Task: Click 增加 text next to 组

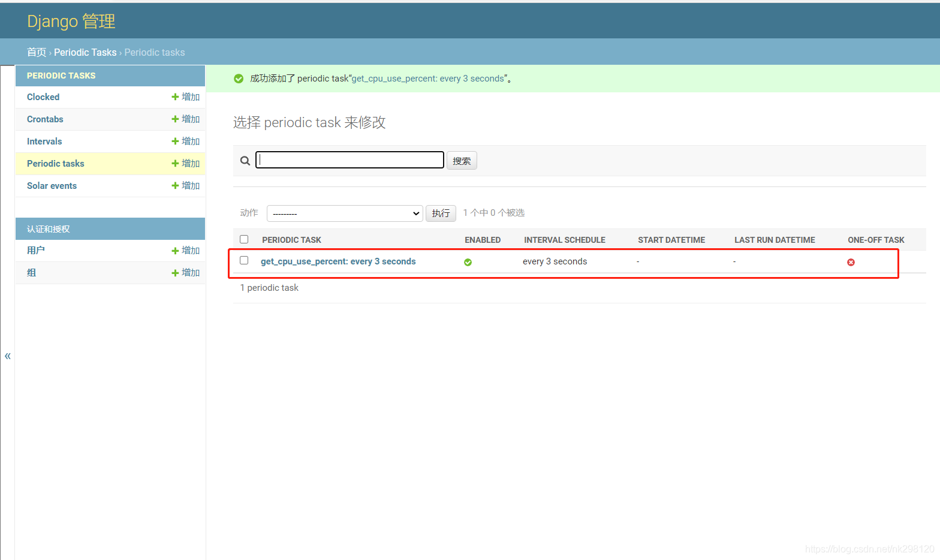Action: pyautogui.click(x=191, y=273)
